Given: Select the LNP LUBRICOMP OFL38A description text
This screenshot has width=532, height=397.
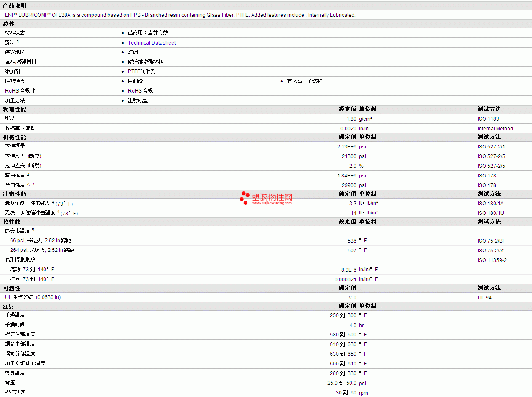Looking at the screenshot, I should pyautogui.click(x=180, y=15).
